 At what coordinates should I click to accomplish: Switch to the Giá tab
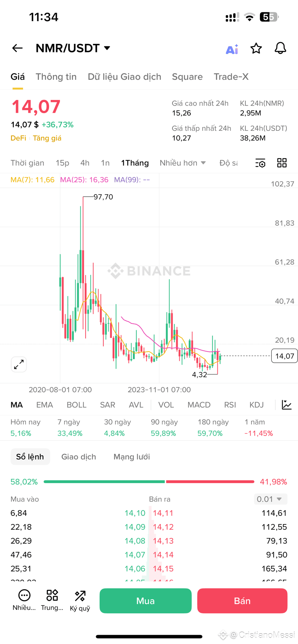tap(18, 77)
